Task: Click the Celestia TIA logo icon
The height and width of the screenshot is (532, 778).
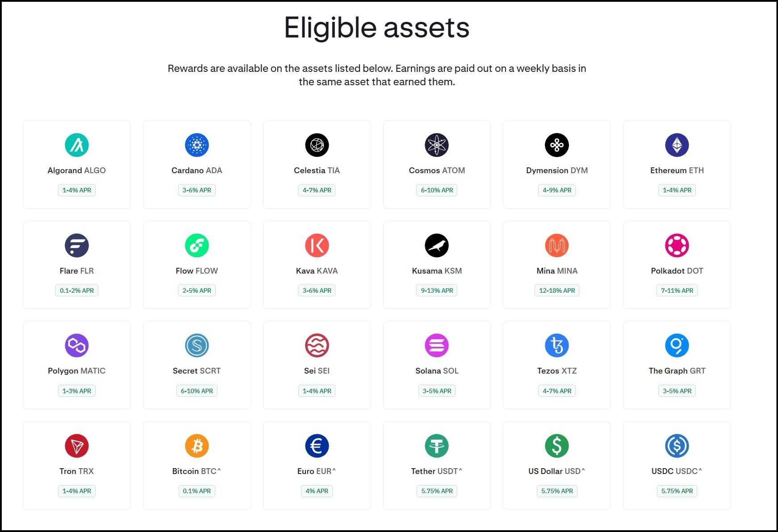Action: [317, 145]
